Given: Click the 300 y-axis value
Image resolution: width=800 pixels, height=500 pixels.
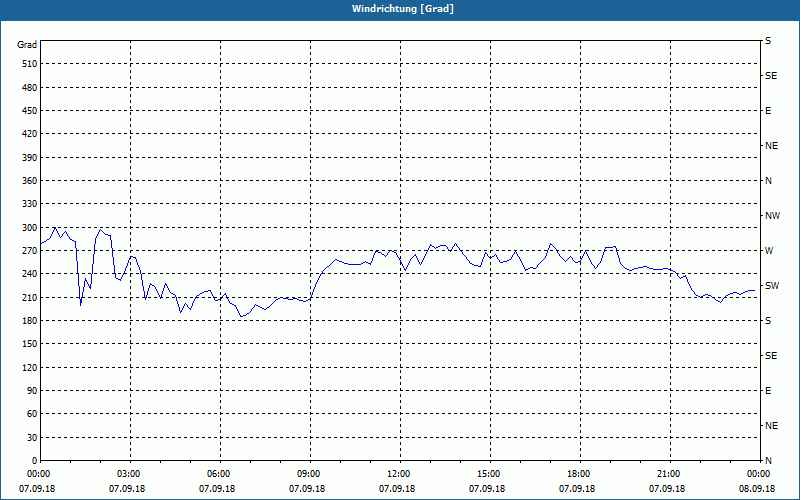Looking at the screenshot, I should [30, 228].
